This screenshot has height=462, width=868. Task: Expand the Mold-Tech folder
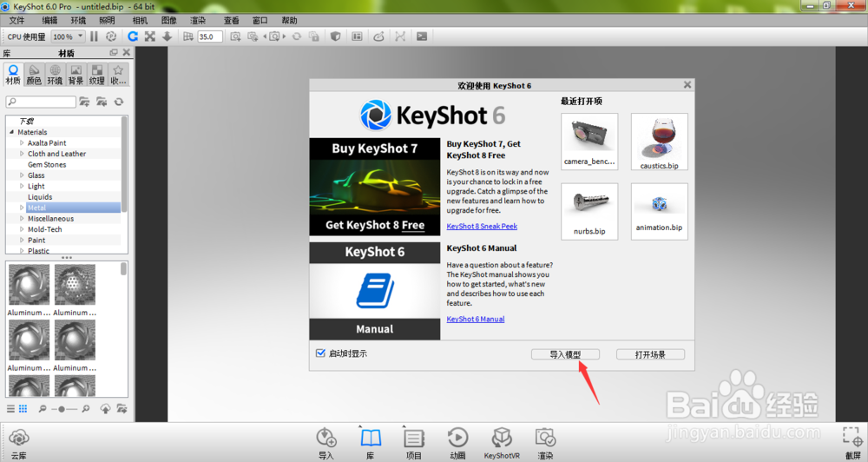pyautogui.click(x=22, y=229)
